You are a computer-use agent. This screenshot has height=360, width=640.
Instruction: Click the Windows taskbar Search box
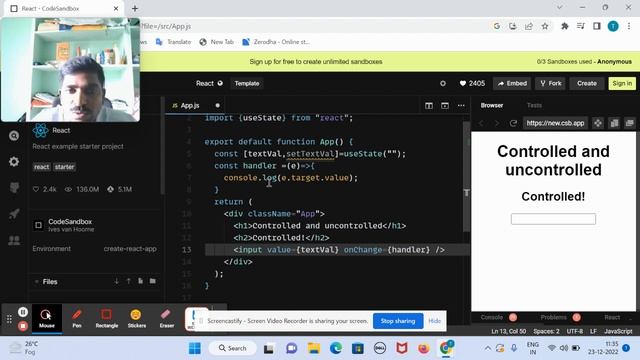(233, 348)
